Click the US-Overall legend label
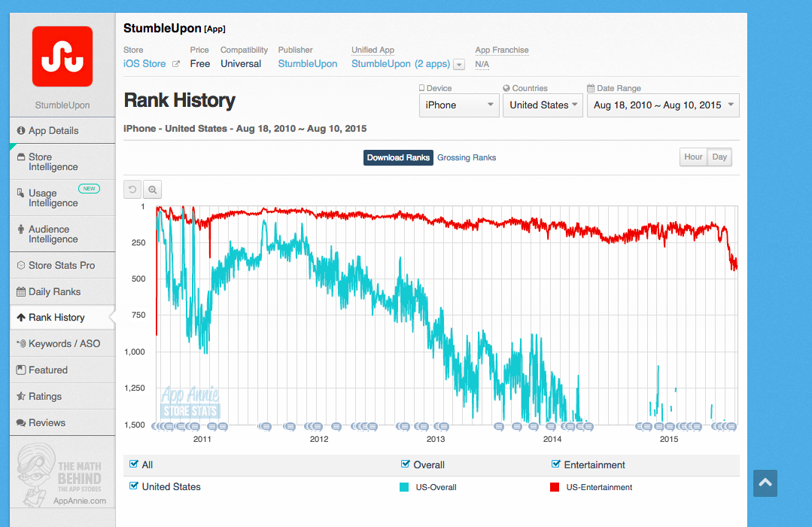Image resolution: width=812 pixels, height=527 pixels. click(436, 487)
